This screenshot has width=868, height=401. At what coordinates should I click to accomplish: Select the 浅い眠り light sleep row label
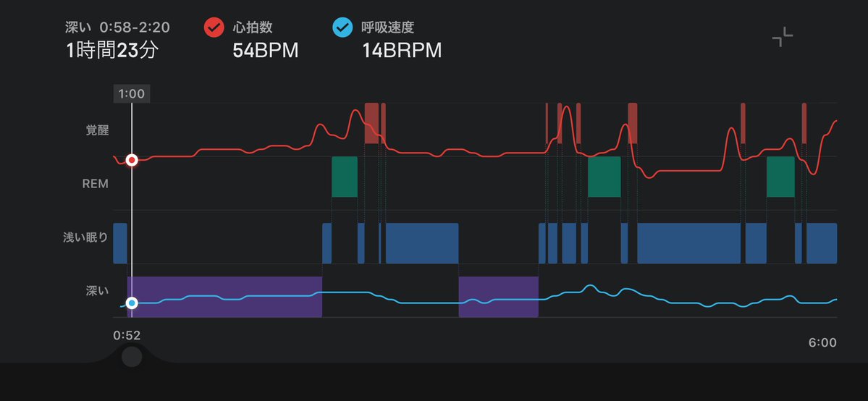[x=85, y=237]
